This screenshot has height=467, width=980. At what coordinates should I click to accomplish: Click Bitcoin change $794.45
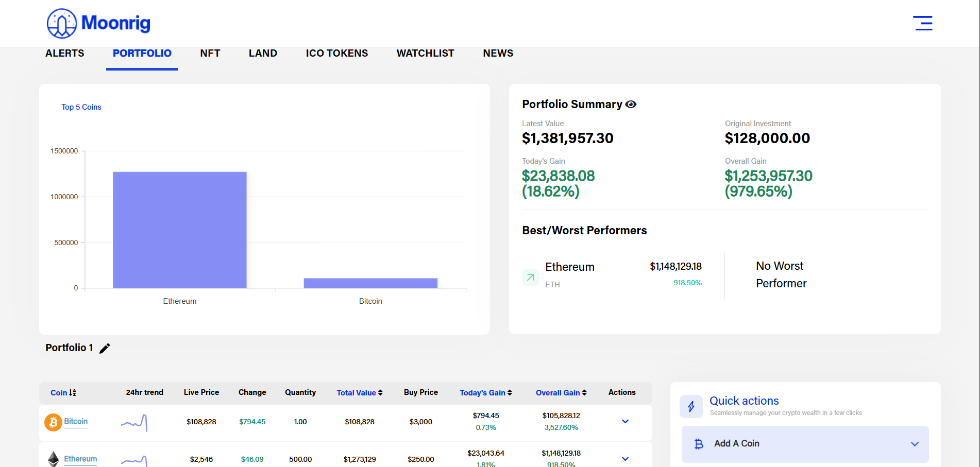click(x=252, y=422)
